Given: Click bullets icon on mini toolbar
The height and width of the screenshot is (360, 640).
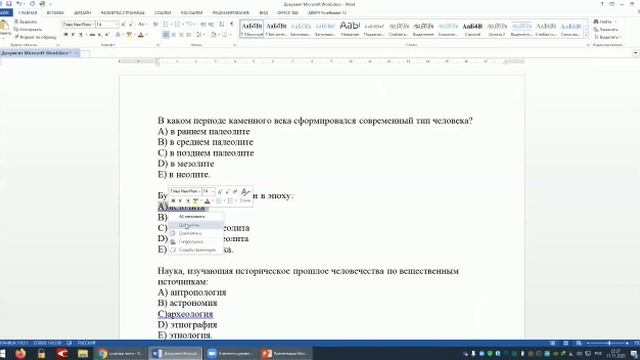Looking at the screenshot, I should click(219, 201).
